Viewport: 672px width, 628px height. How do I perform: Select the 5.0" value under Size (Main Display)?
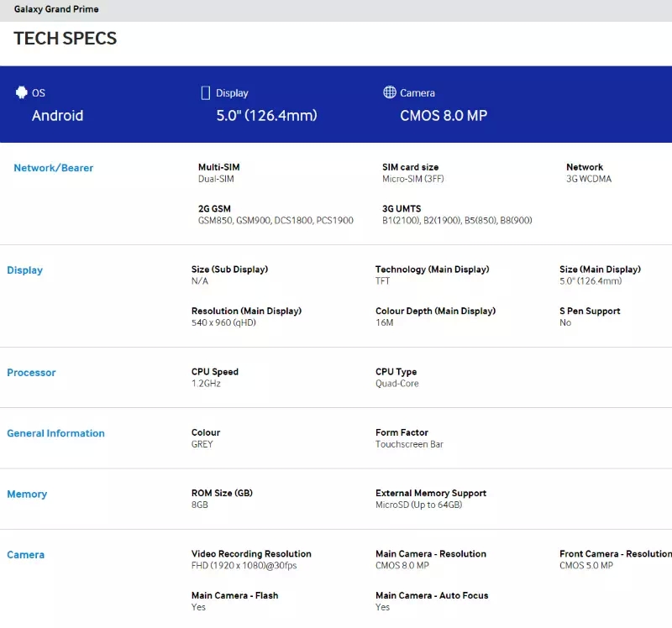pos(591,281)
